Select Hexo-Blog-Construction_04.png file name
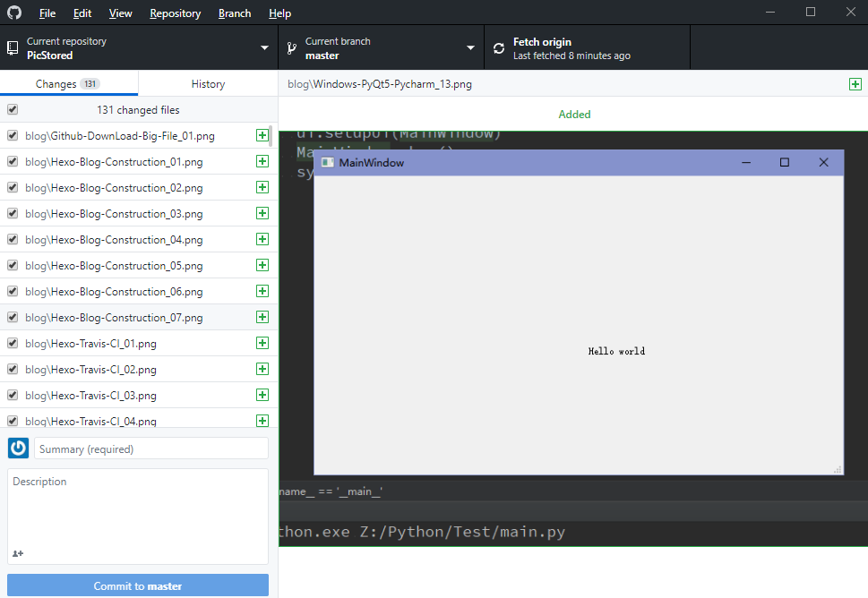Screen dimensions: 868x598 [114, 240]
